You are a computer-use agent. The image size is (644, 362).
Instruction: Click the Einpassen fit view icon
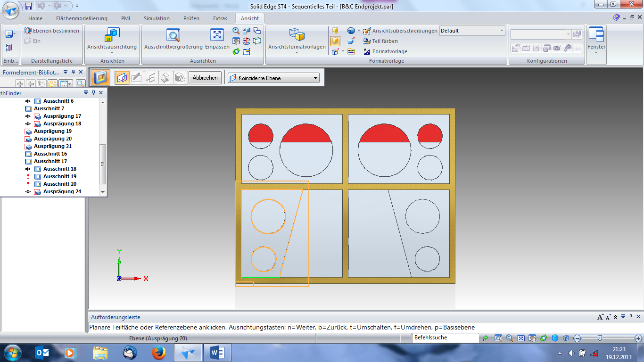tap(217, 35)
